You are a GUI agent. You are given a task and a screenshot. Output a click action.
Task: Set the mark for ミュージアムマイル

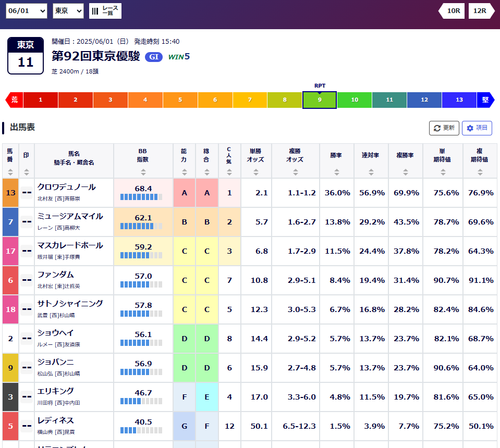[x=27, y=222]
